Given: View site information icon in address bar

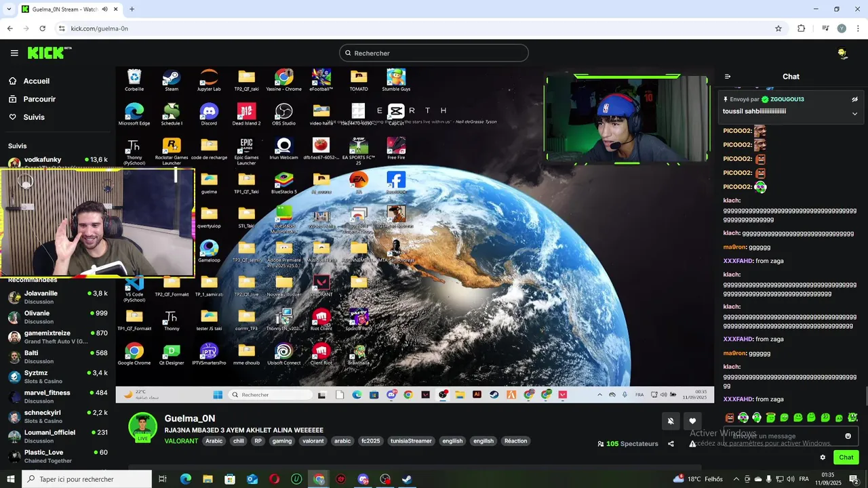Looking at the screenshot, I should pos(62,28).
